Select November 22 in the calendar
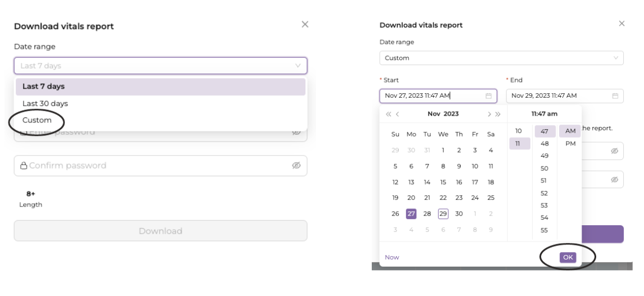The width and height of the screenshot is (644, 296). (x=443, y=198)
